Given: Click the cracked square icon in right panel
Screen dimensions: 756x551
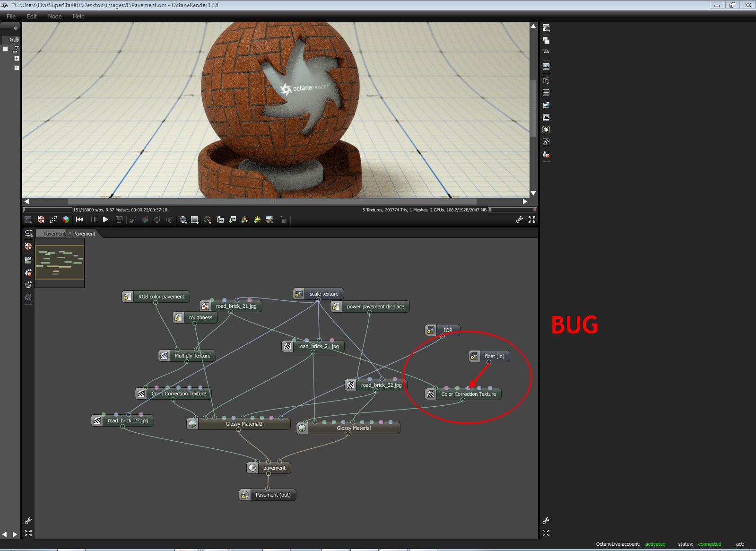Looking at the screenshot, I should pyautogui.click(x=546, y=142).
